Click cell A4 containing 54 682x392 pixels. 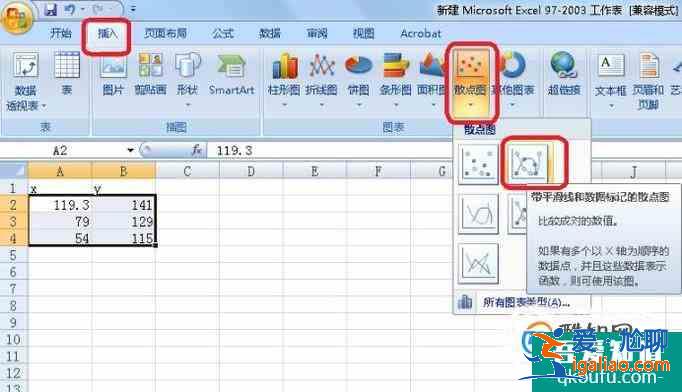coord(60,238)
